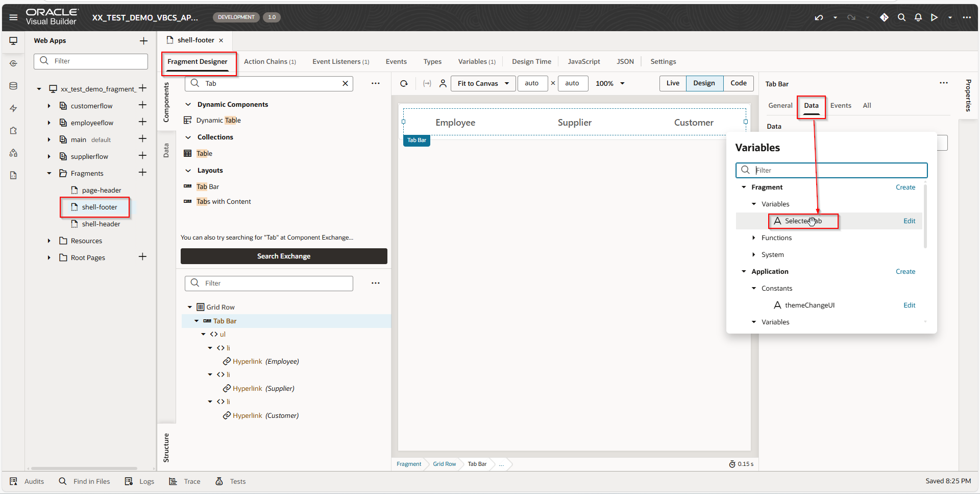Open the hamburger navigation menu
Screen dimensions: 980x494
tap(13, 17)
